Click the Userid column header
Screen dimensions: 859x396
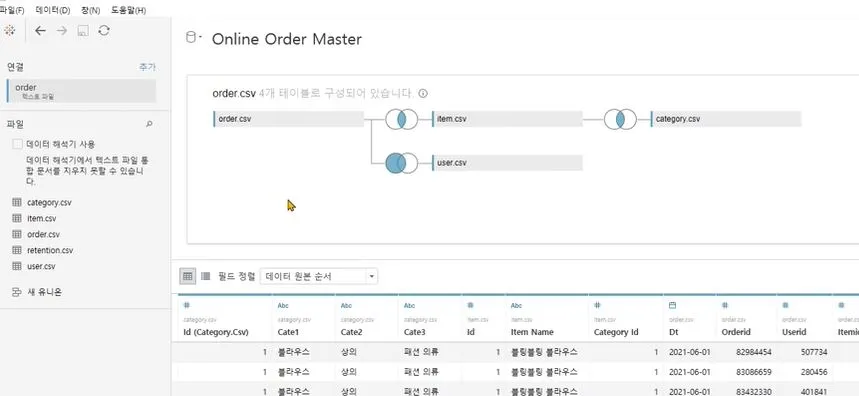coord(795,332)
